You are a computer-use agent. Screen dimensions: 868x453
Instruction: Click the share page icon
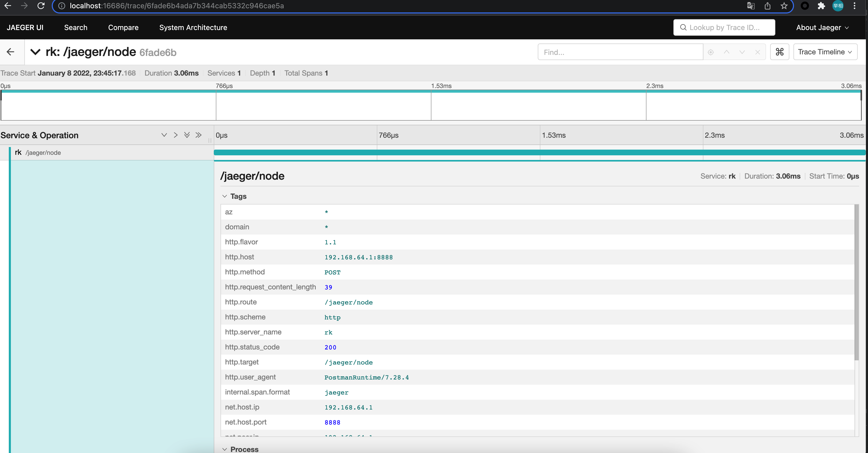click(768, 6)
